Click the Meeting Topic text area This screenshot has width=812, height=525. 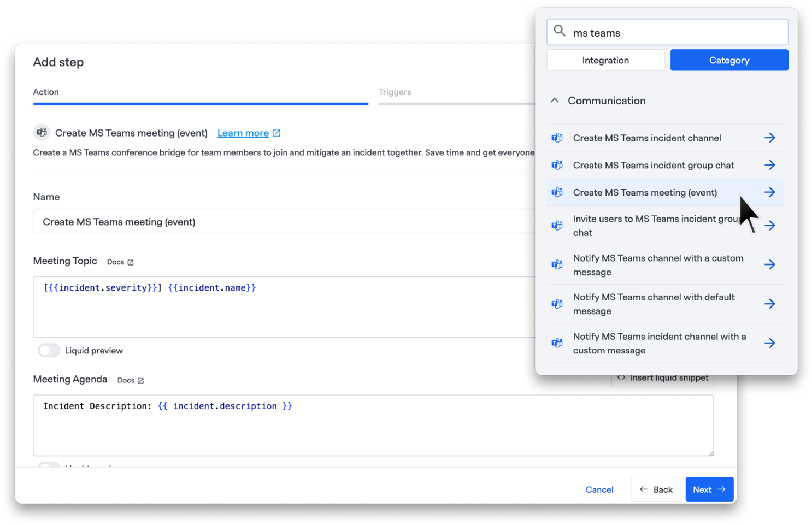tap(284, 307)
